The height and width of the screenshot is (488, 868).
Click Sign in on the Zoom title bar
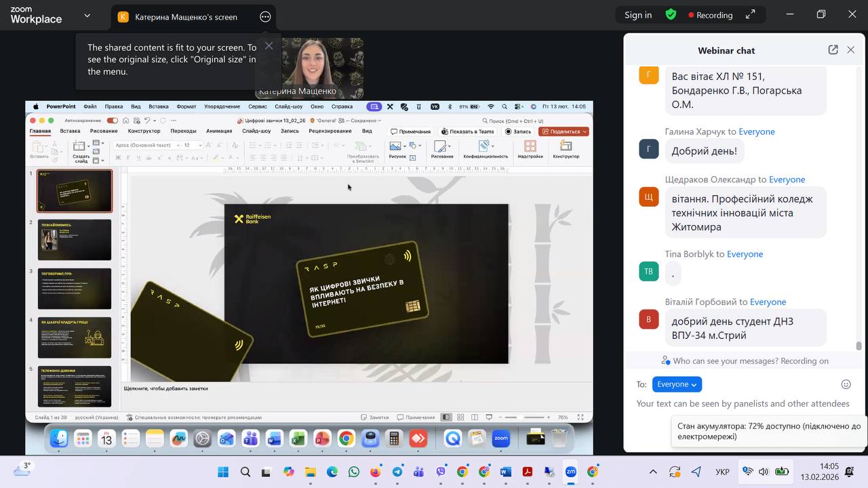point(637,15)
